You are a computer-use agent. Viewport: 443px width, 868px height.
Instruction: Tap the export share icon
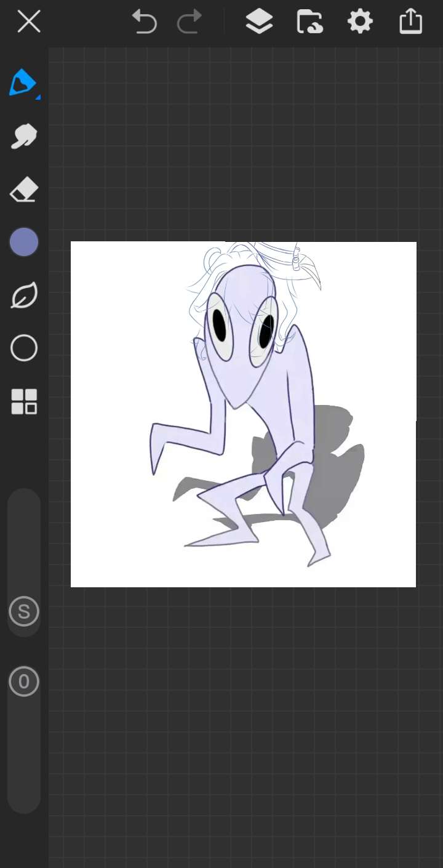[x=410, y=22]
